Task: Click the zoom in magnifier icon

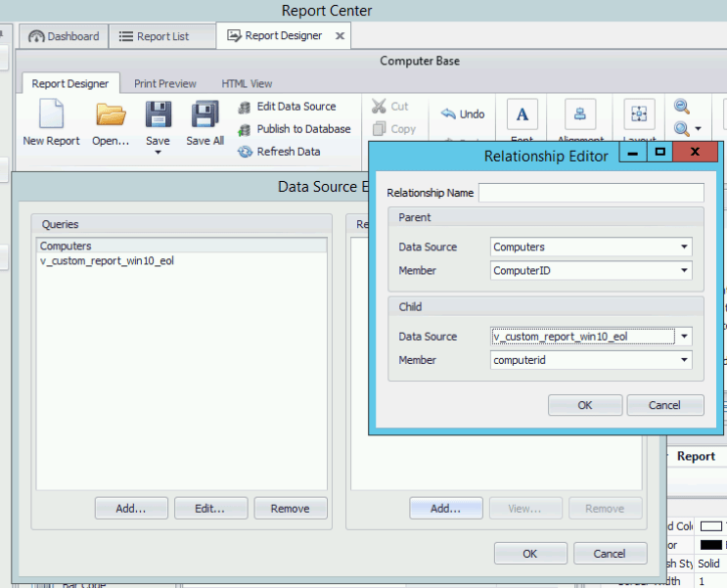Action: [682, 107]
